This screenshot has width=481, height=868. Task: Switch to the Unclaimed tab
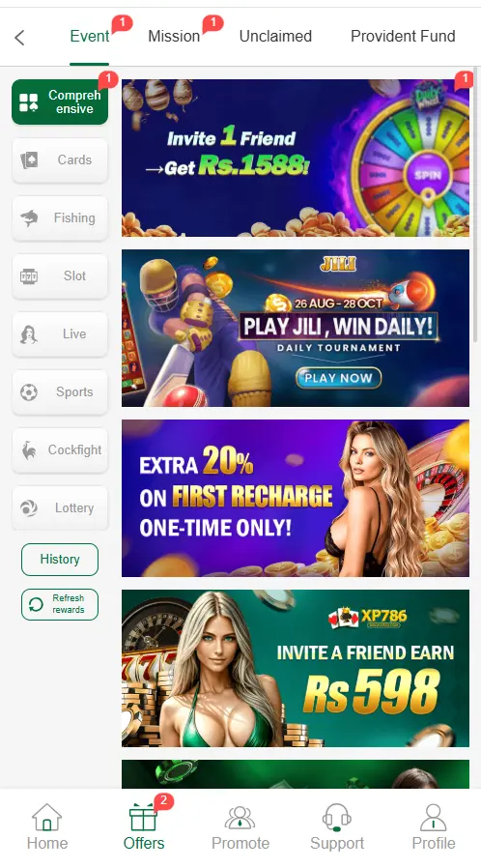click(275, 37)
